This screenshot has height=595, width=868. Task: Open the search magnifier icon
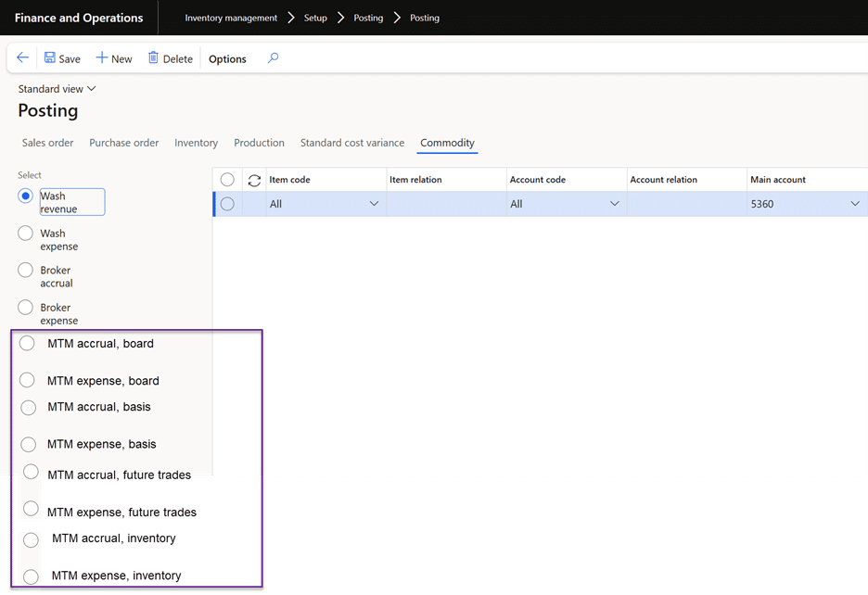point(273,58)
